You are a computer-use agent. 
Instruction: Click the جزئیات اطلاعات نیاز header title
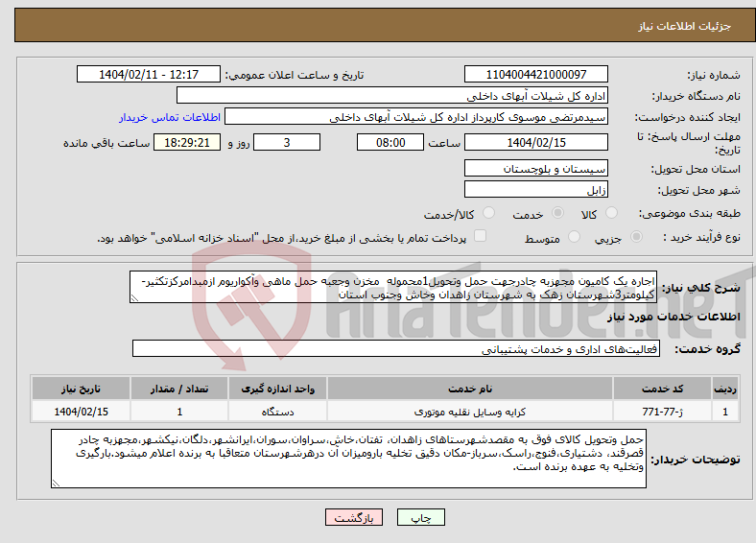(x=685, y=26)
